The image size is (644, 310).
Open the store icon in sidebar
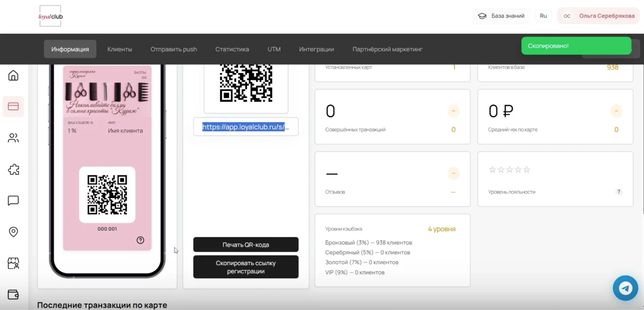tap(13, 263)
